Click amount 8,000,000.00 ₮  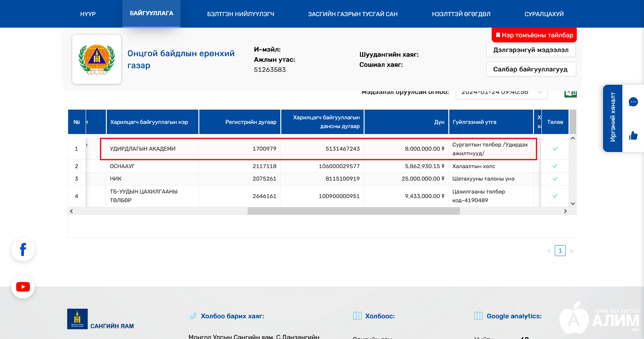tap(425, 149)
